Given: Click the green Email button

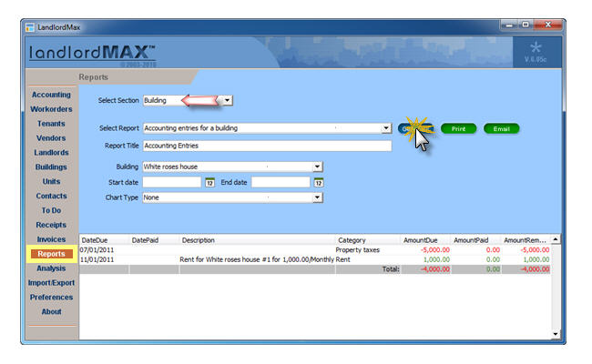Looking at the screenshot, I should pyautogui.click(x=502, y=128).
